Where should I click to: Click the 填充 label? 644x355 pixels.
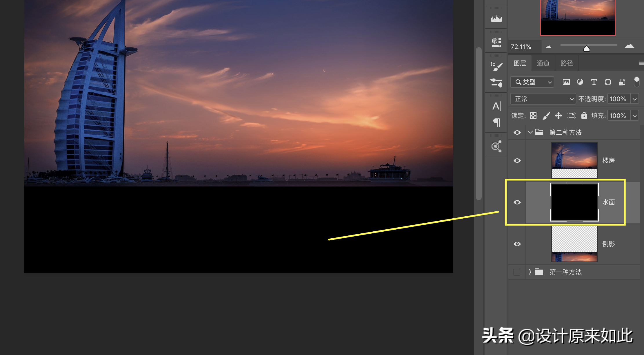[x=598, y=116]
